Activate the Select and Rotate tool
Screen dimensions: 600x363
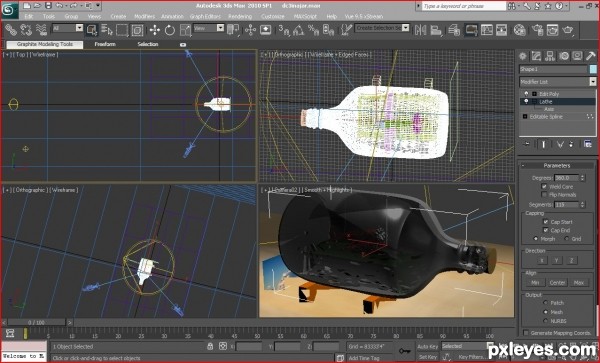(170, 30)
